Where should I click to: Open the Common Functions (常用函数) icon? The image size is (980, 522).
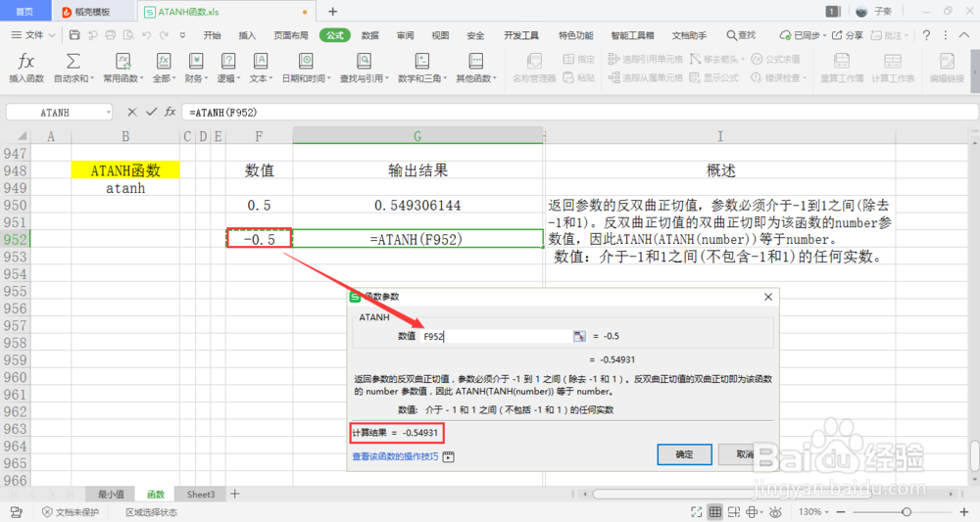[x=123, y=61]
